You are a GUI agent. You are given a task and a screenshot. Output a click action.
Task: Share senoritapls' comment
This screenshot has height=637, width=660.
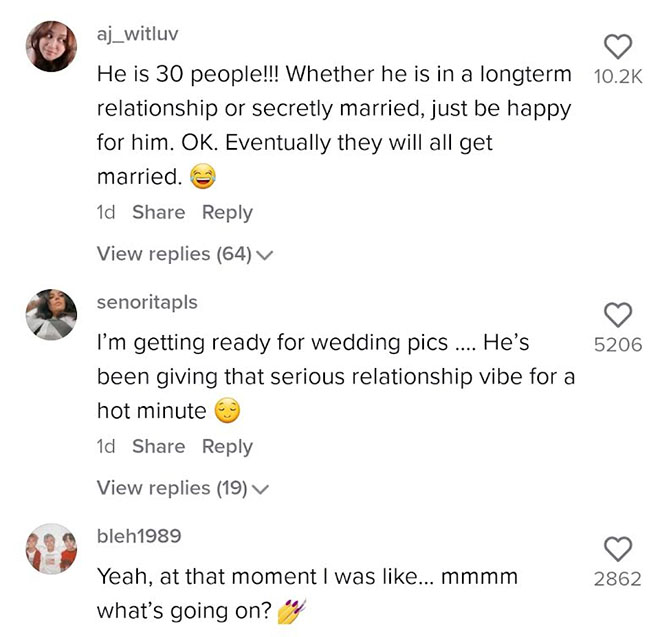(159, 446)
